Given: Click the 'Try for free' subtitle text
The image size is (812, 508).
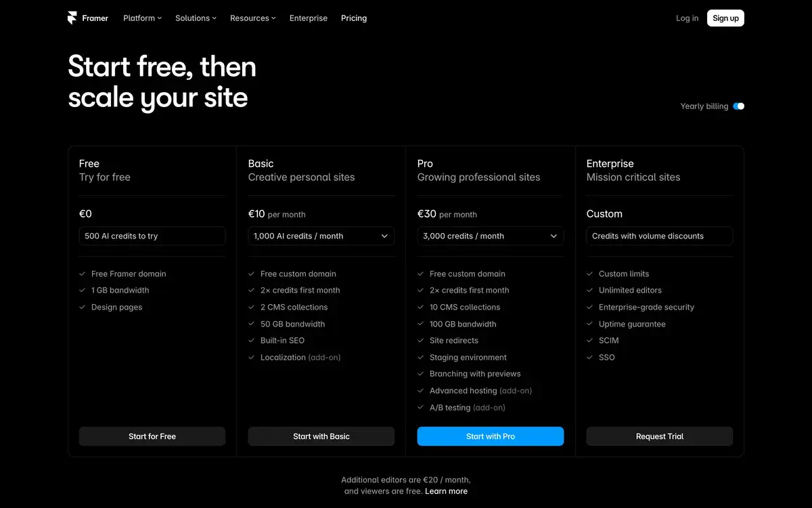Looking at the screenshot, I should pyautogui.click(x=105, y=177).
